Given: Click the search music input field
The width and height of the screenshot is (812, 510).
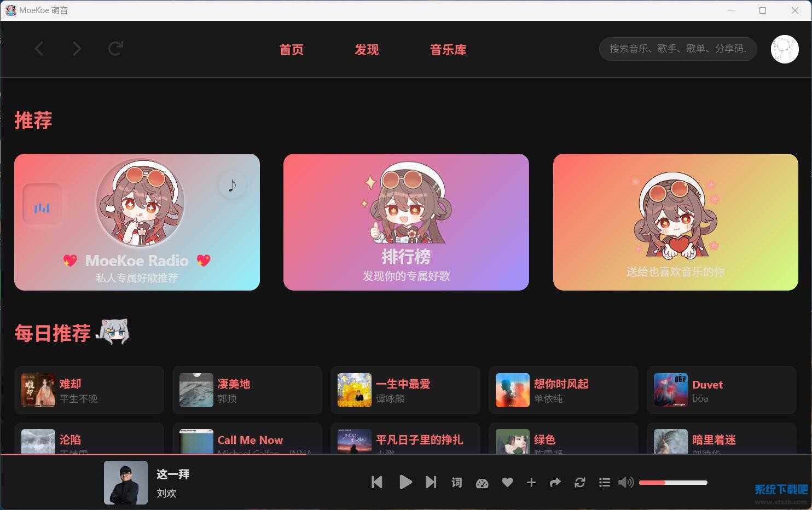Looking at the screenshot, I should tap(677, 49).
